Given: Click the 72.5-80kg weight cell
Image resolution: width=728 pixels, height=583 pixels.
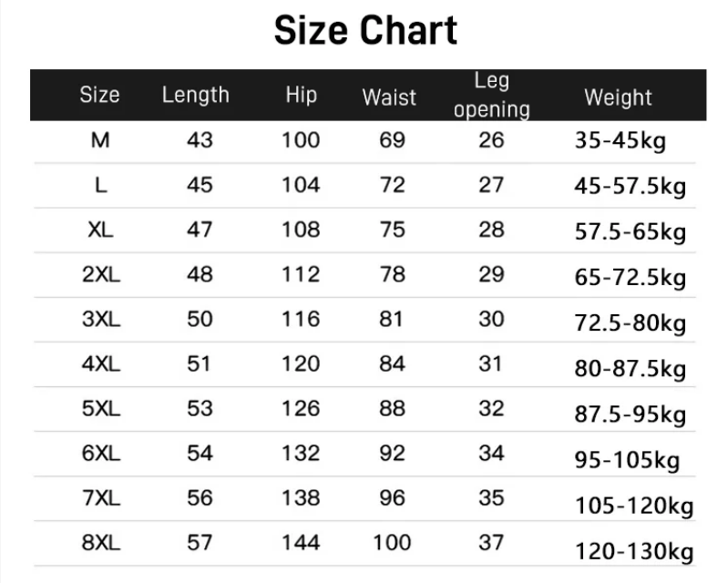Looking at the screenshot, I should [630, 322].
